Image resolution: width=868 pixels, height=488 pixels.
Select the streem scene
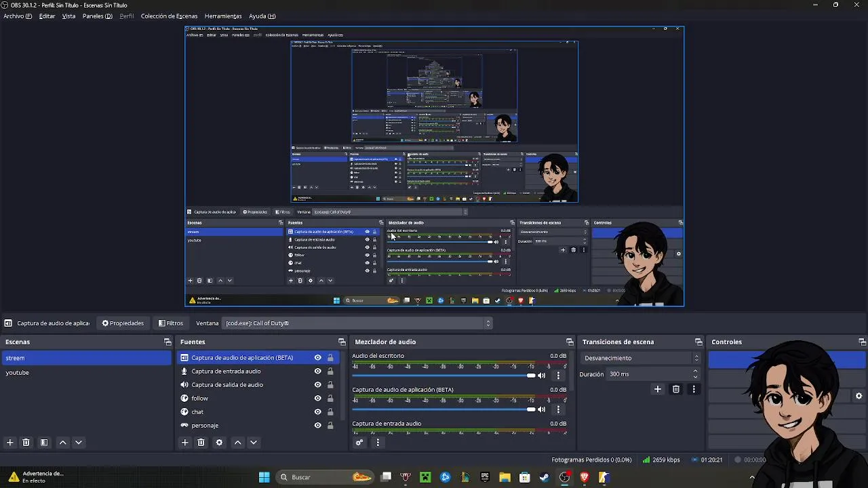[86, 358]
